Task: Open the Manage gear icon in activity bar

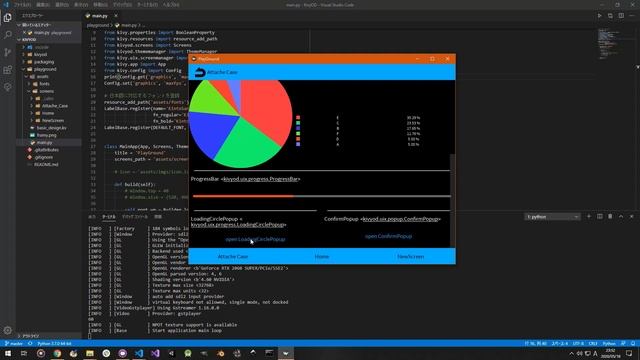Action: tap(8, 330)
